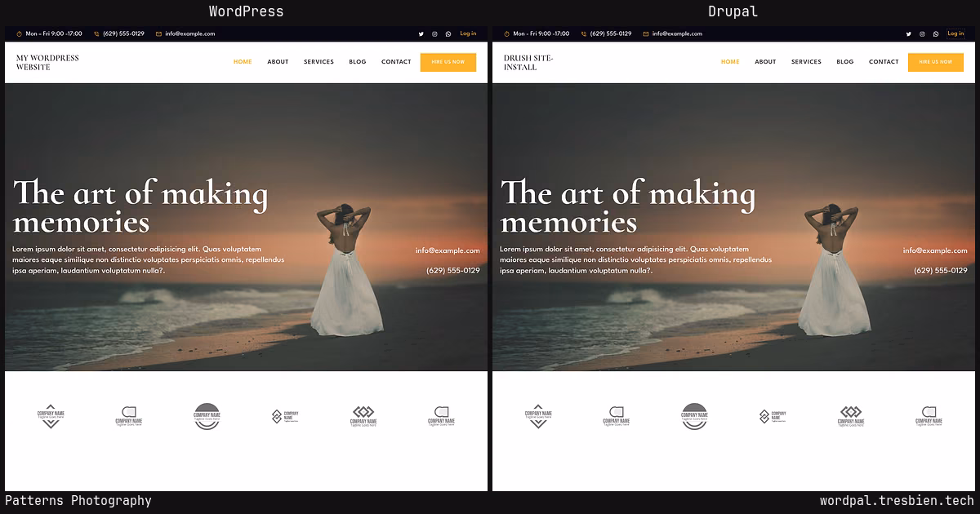980x514 pixels.
Task: Click first company logo in WordPress logo row
Action: coord(51,416)
